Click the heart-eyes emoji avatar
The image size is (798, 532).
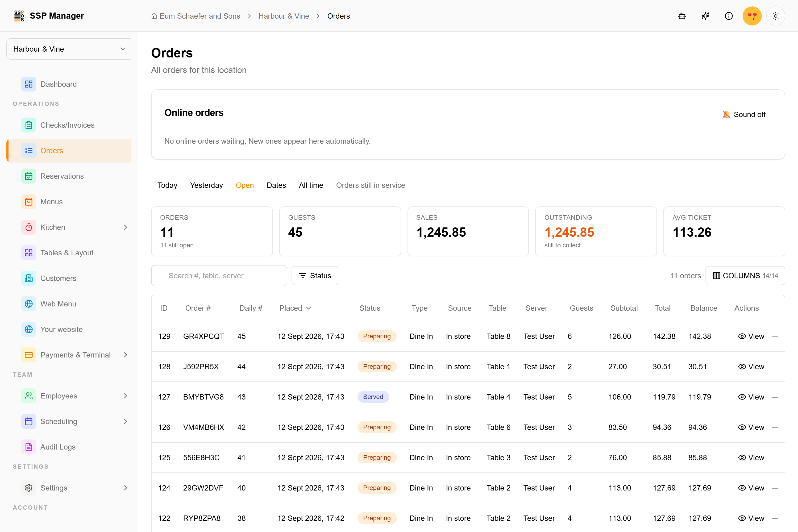752,16
